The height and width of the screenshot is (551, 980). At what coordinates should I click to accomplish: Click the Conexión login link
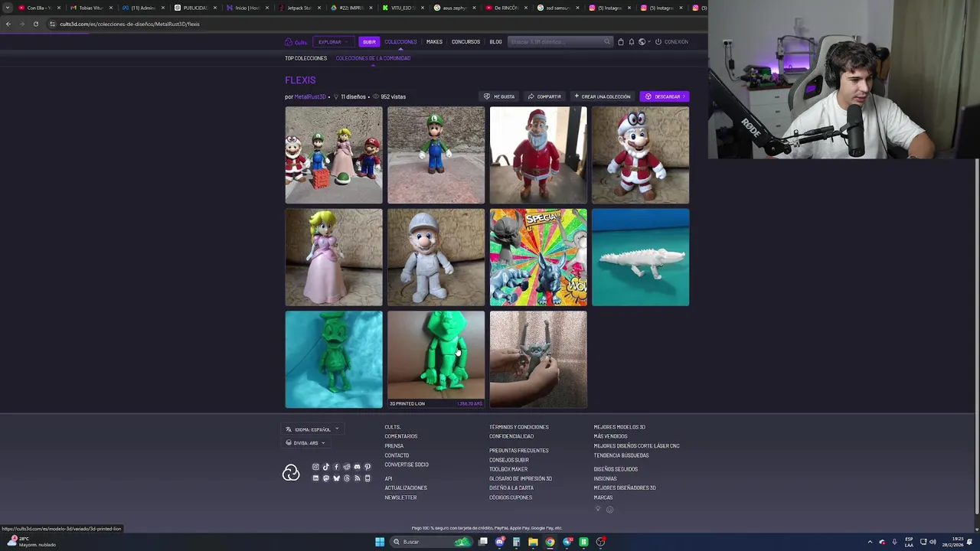[671, 42]
